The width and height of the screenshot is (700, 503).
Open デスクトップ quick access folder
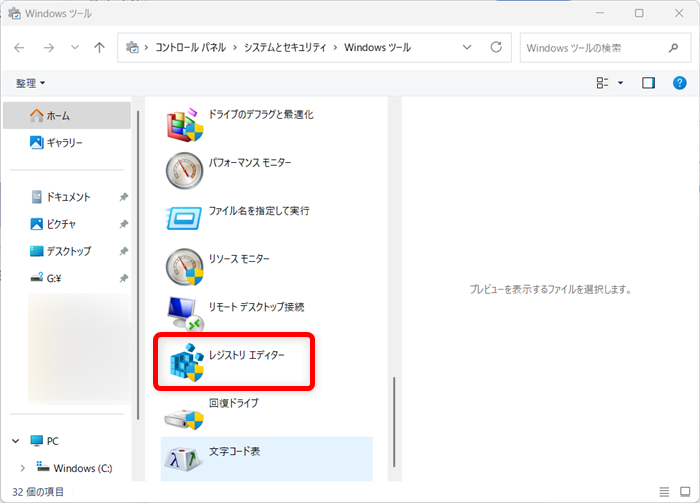coord(60,251)
